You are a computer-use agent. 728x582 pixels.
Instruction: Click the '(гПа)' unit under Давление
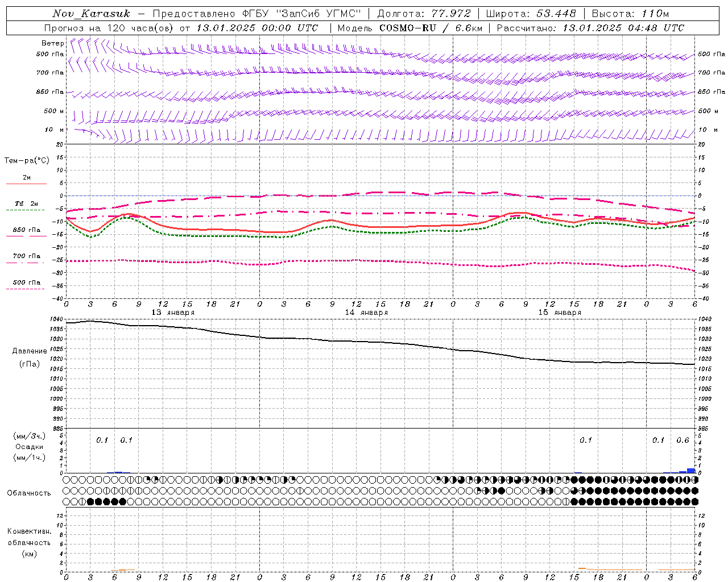(30, 364)
